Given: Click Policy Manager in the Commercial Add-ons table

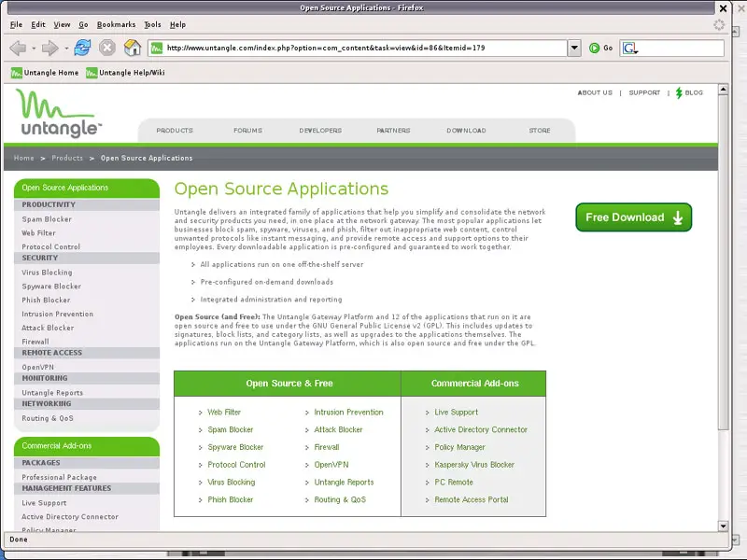Looking at the screenshot, I should [459, 447].
